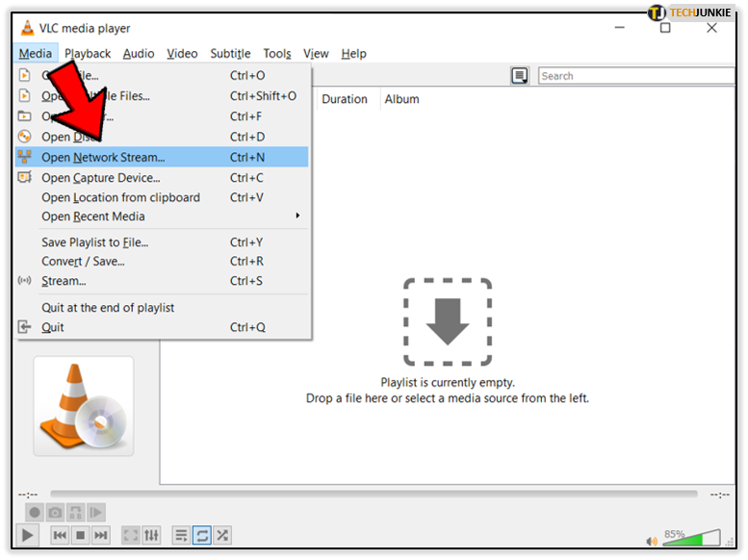The image size is (748, 560).
Task: Sort playlist by Album column
Action: click(401, 99)
